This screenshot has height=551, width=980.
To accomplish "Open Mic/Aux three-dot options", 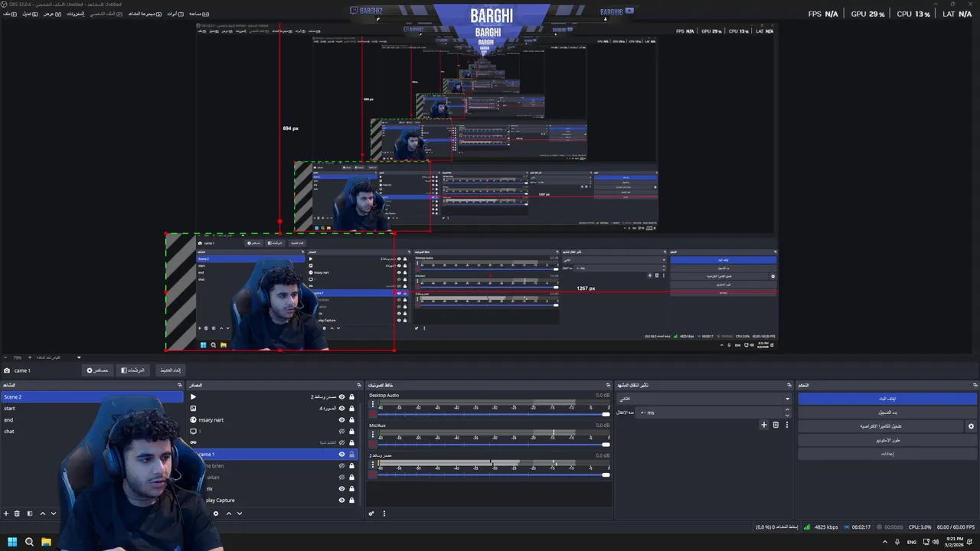I will (373, 434).
